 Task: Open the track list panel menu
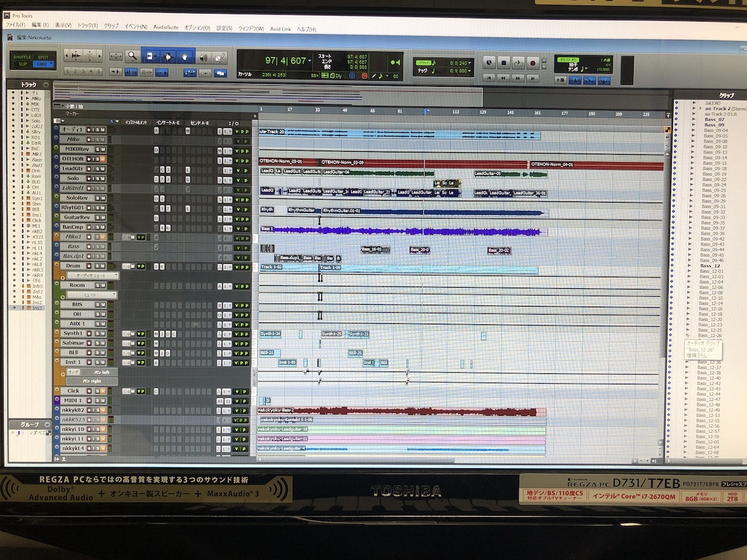pos(47,84)
